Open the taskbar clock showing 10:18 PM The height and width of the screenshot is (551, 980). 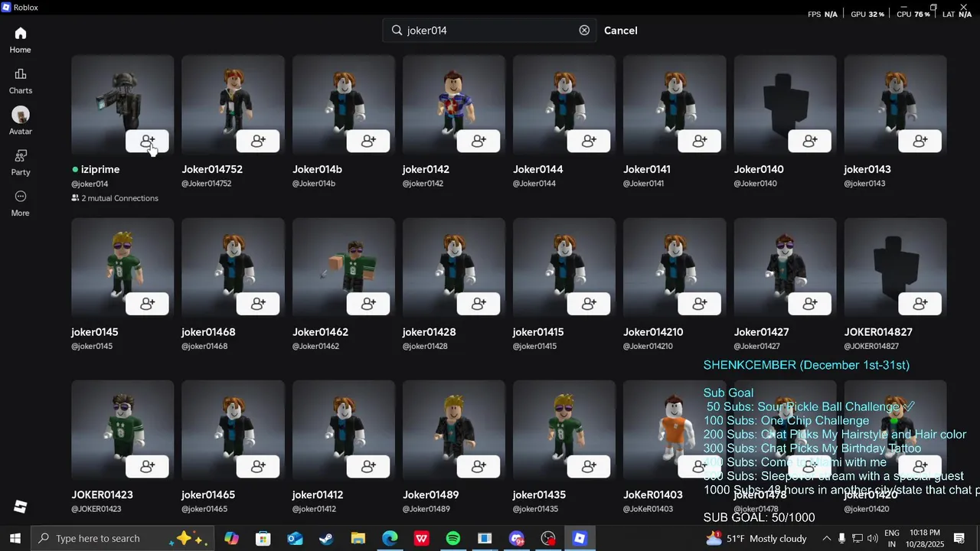(x=926, y=539)
